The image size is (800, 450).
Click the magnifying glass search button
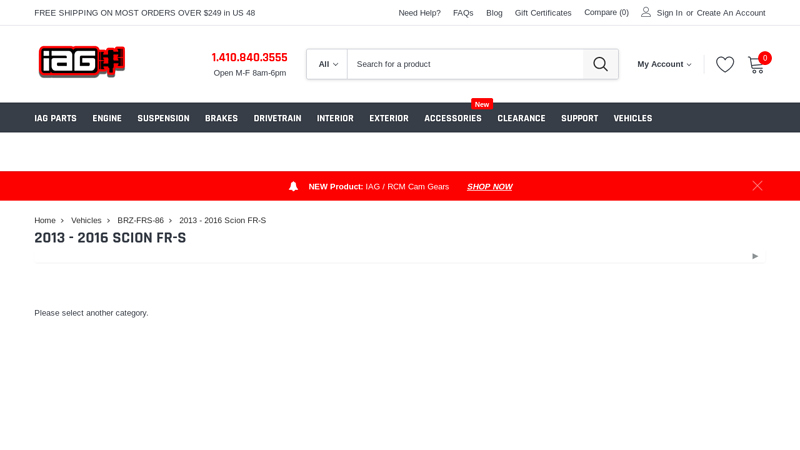pyautogui.click(x=600, y=64)
